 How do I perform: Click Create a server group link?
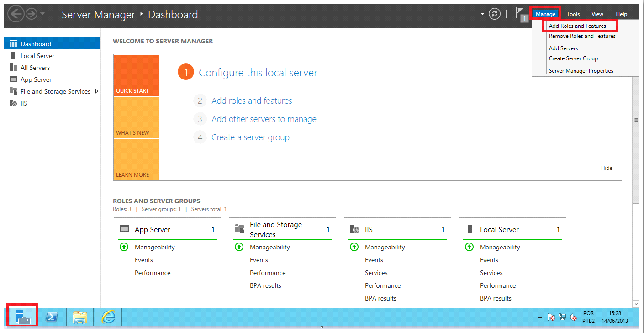point(250,137)
